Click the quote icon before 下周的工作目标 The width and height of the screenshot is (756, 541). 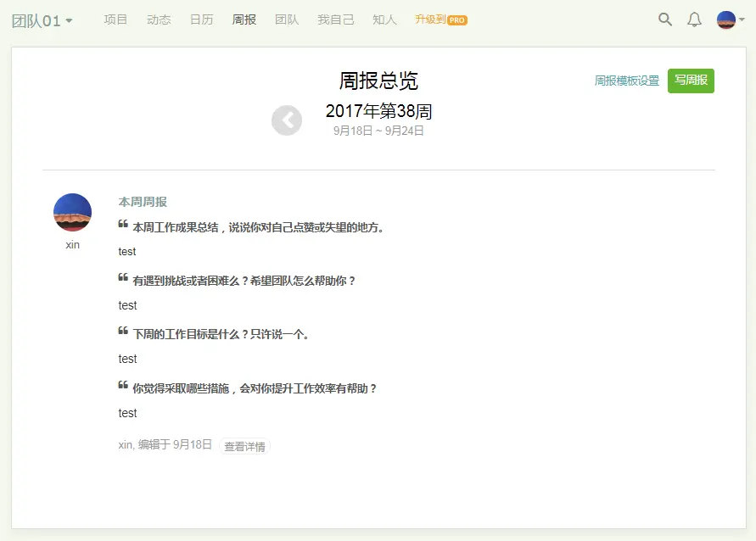click(x=123, y=331)
